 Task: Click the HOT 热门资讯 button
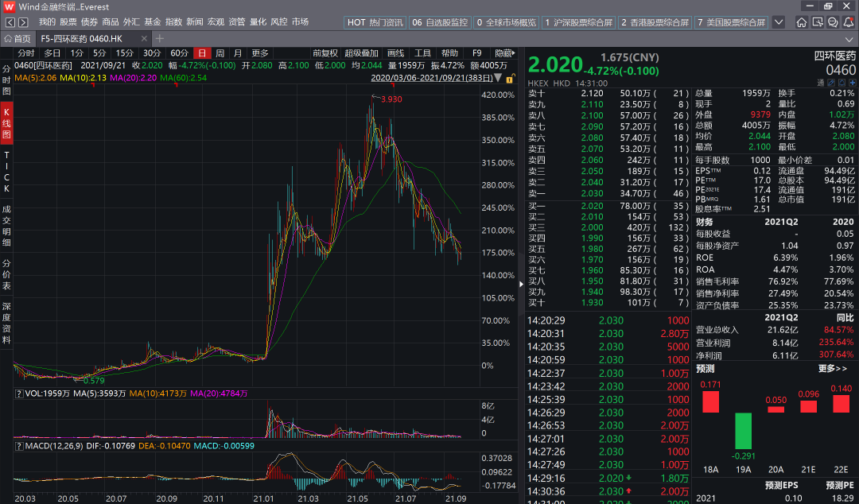coord(375,22)
